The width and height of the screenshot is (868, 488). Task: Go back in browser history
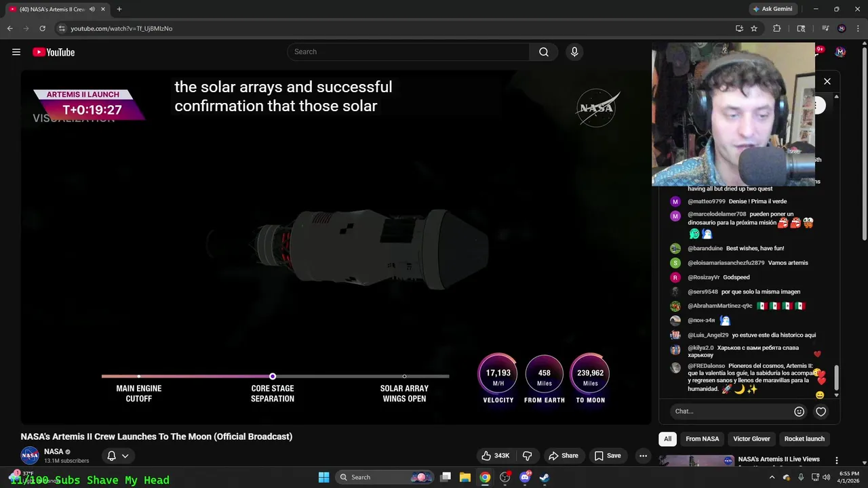point(10,28)
